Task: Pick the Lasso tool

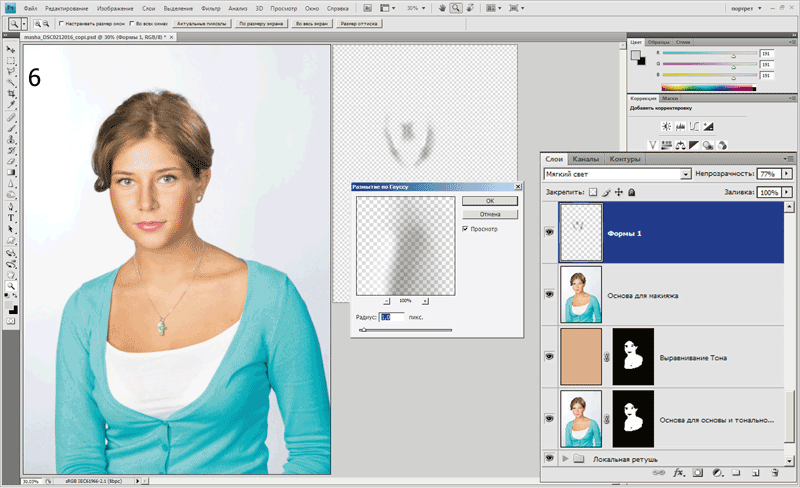Action: click(x=10, y=71)
